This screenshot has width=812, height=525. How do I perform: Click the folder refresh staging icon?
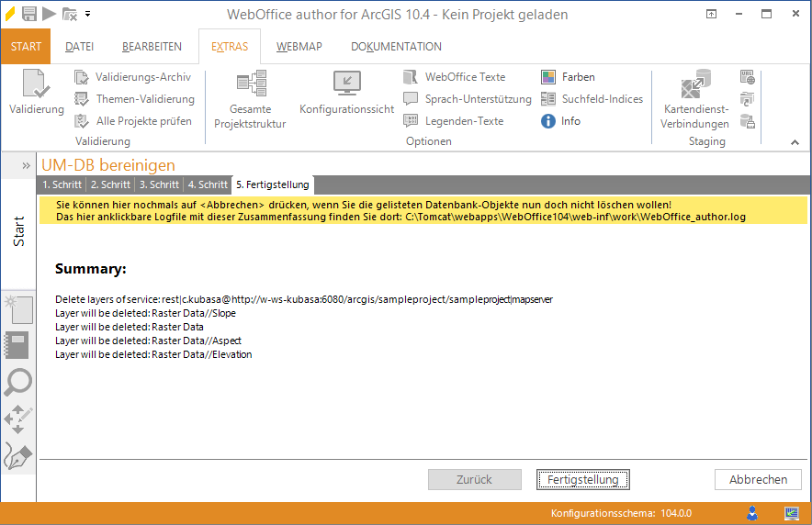pos(748,99)
